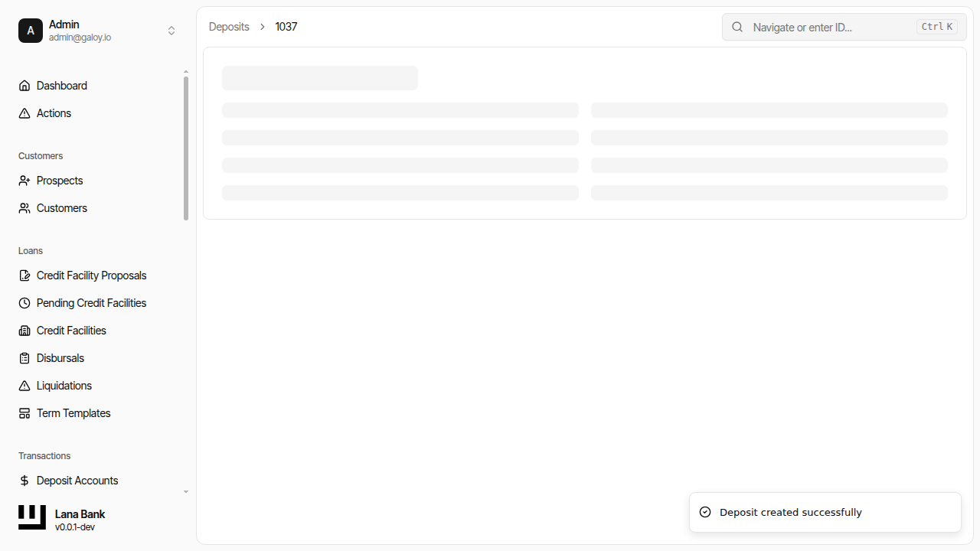This screenshot has width=980, height=551.
Task: Click the 1037 breadcrumb item
Action: pyautogui.click(x=286, y=27)
